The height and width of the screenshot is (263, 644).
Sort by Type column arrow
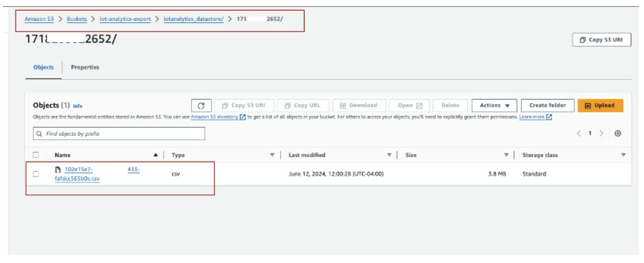pyautogui.click(x=272, y=155)
